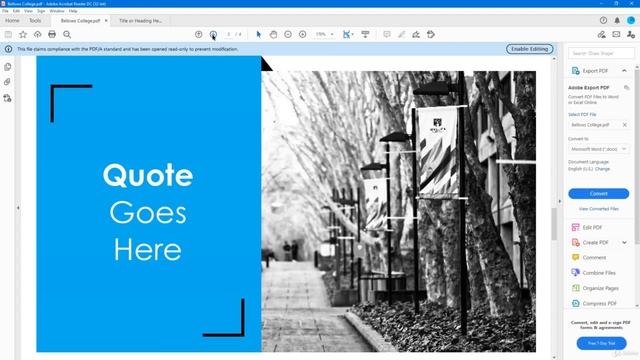Open the View menu
The height and width of the screenshot is (360, 640).
[28, 11]
